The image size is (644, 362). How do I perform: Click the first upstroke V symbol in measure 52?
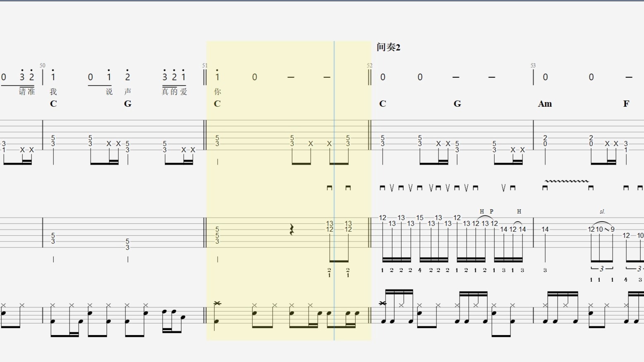point(392,188)
